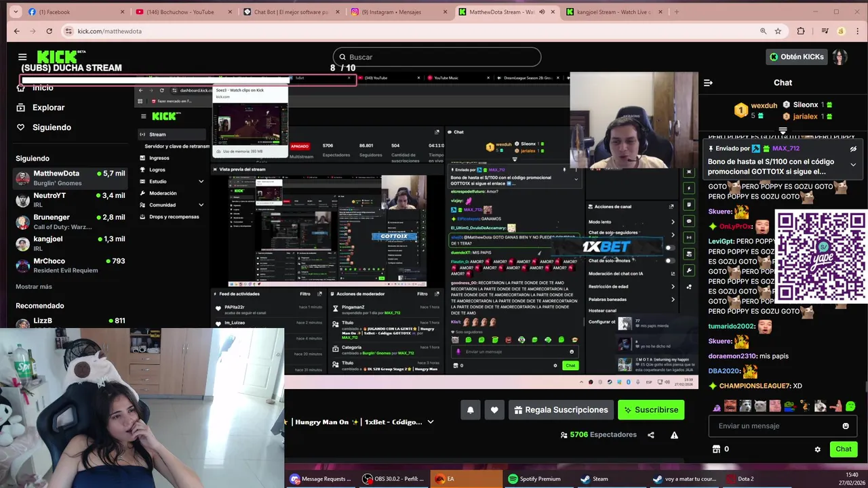The height and width of the screenshot is (488, 868).
Task: Open NeutroYT channel in sidebar
Action: coord(71,199)
